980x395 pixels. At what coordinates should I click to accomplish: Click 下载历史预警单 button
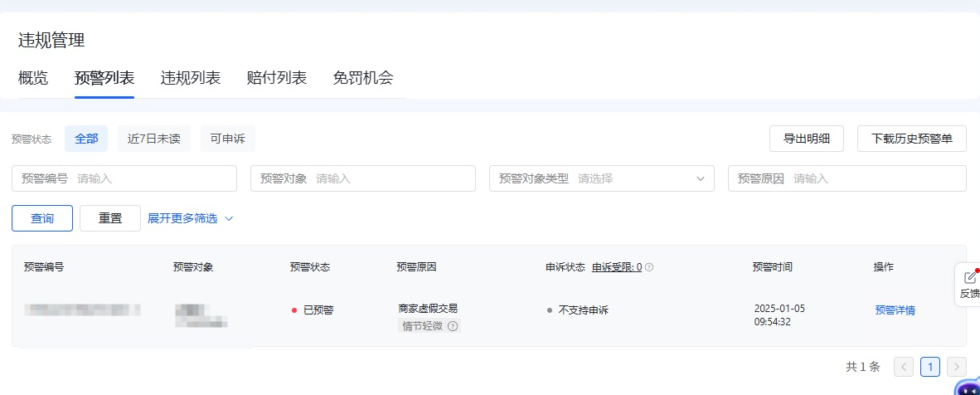911,139
